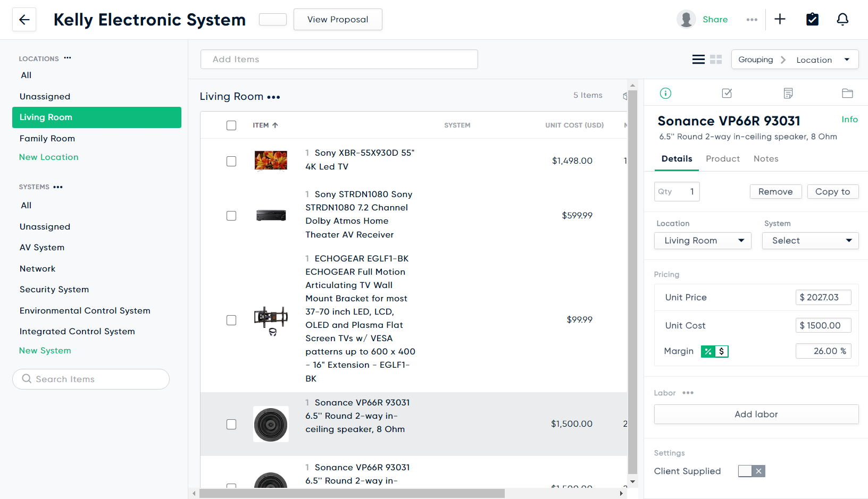Screen dimensions: 868x499
Task: Click the Unit Cost field
Action: click(x=823, y=326)
